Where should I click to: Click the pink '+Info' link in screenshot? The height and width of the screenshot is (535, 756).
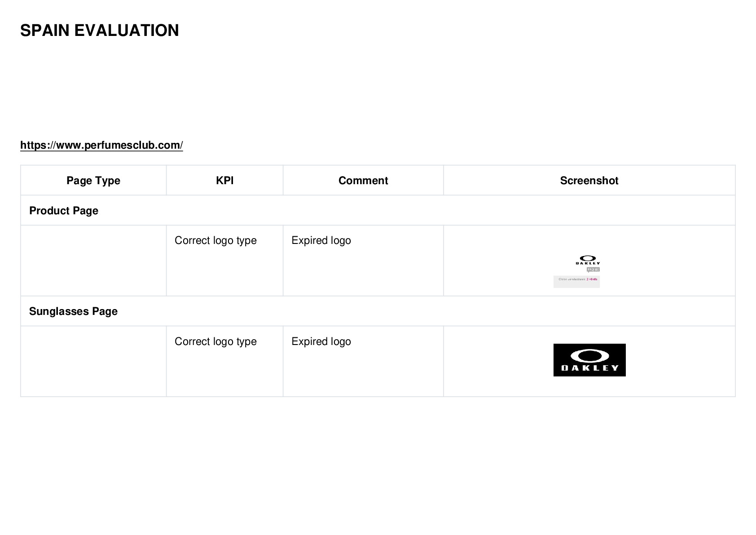pos(593,279)
